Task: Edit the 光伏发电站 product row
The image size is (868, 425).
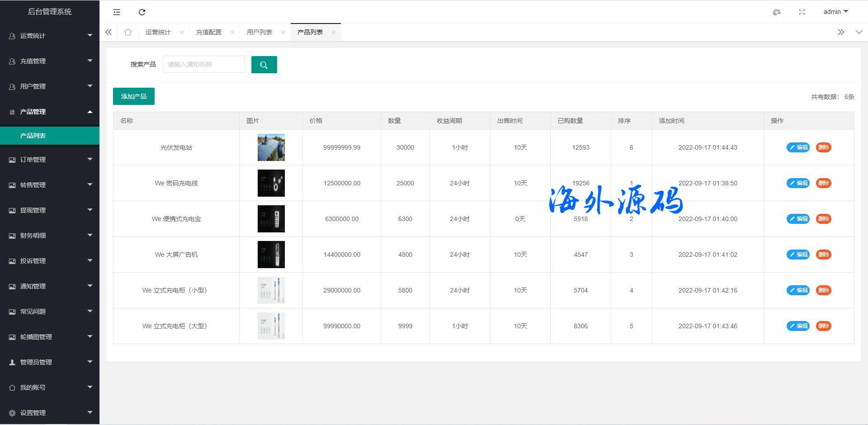Action: pos(798,147)
